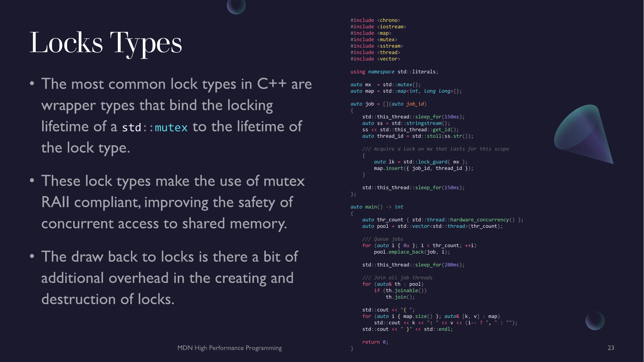This screenshot has width=644, height=362.
Task: Click the 'hardware_concurrency()' code line
Action: tap(443, 220)
